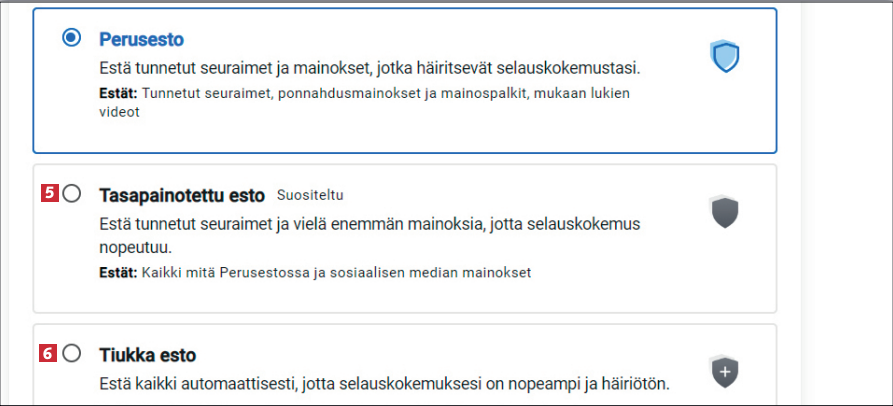Click the bold Estät label under Perusesto
The width and height of the screenshot is (893, 406).
[x=119, y=93]
